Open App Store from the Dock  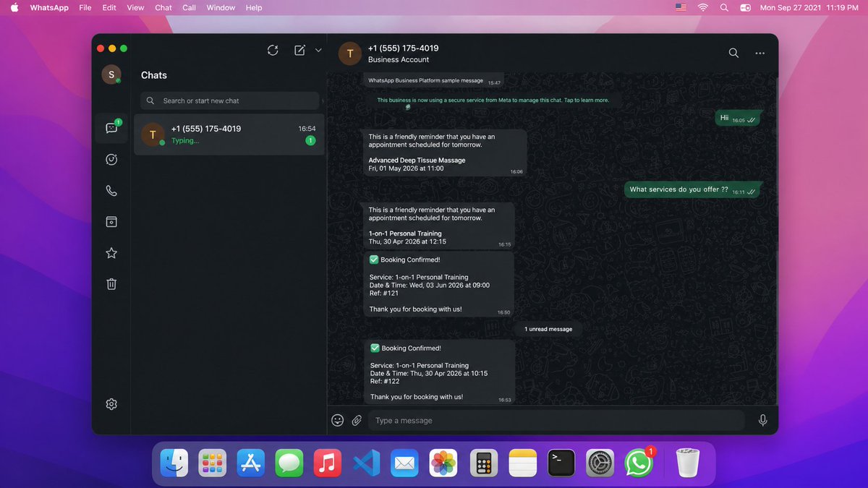pyautogui.click(x=251, y=463)
